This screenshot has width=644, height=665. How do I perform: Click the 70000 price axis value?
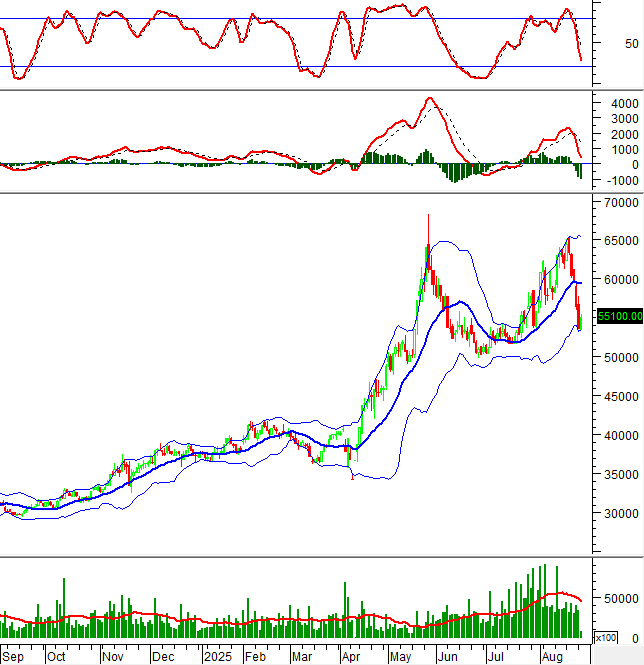click(622, 203)
